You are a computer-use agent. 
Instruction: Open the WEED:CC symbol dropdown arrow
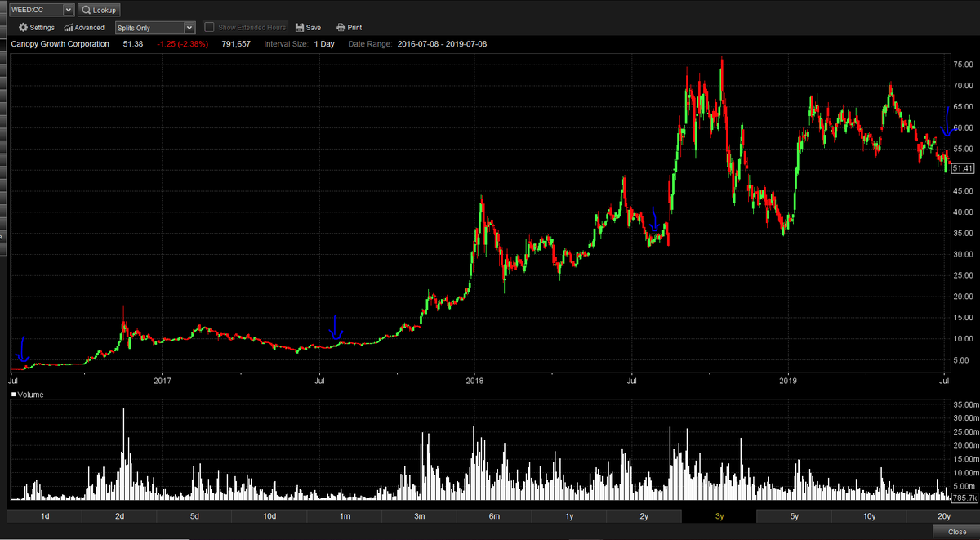point(68,10)
